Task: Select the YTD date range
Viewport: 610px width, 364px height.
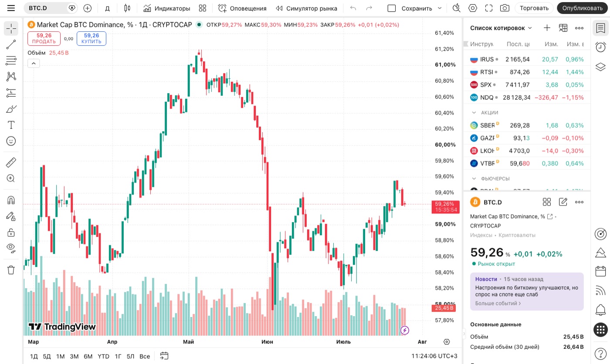Action: click(103, 356)
